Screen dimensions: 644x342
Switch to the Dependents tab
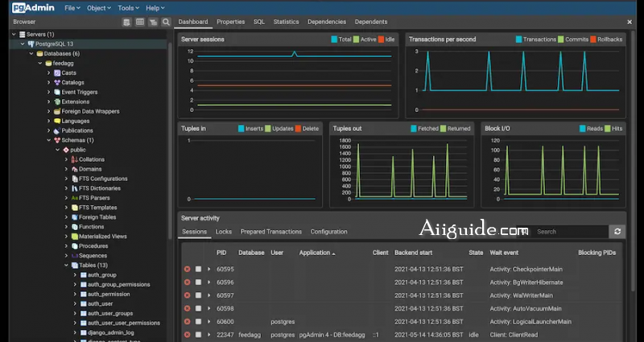pyautogui.click(x=371, y=22)
